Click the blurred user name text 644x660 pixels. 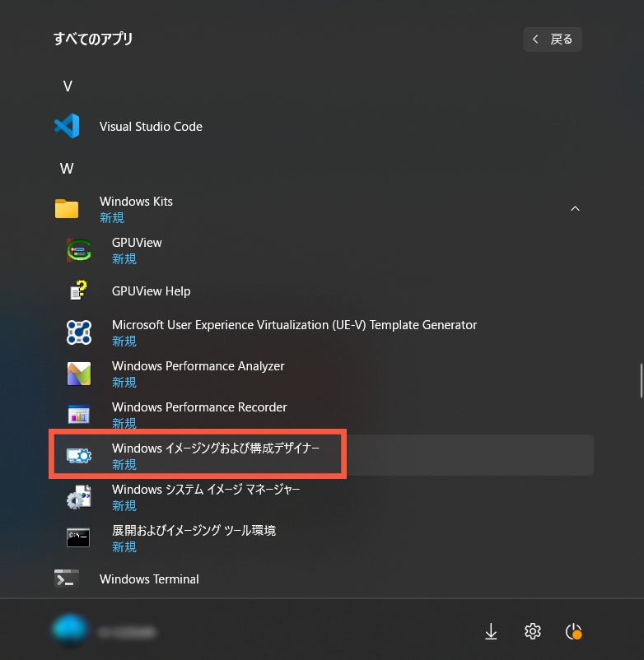(126, 632)
